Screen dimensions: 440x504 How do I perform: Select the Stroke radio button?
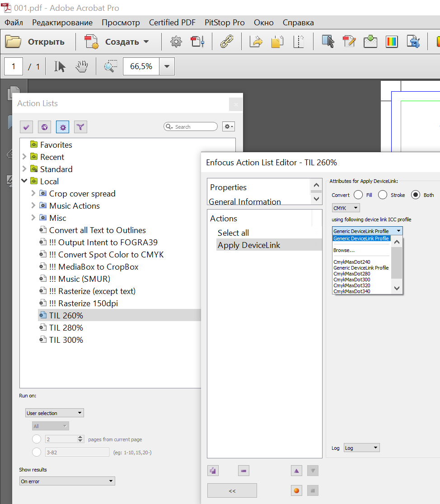[383, 195]
